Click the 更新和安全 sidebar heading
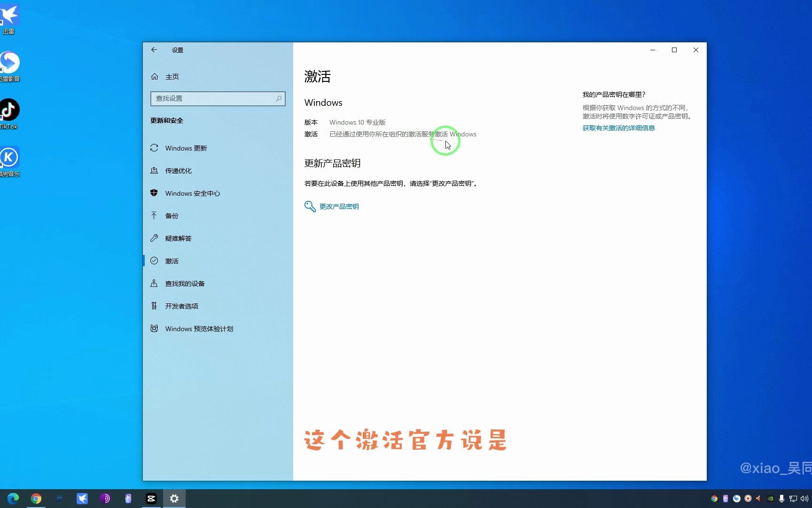This screenshot has width=812, height=508. 167,120
